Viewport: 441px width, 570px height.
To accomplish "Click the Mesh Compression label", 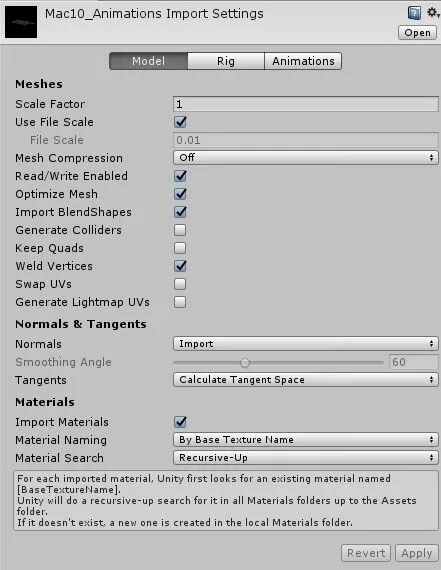I will pyautogui.click(x=69, y=158).
